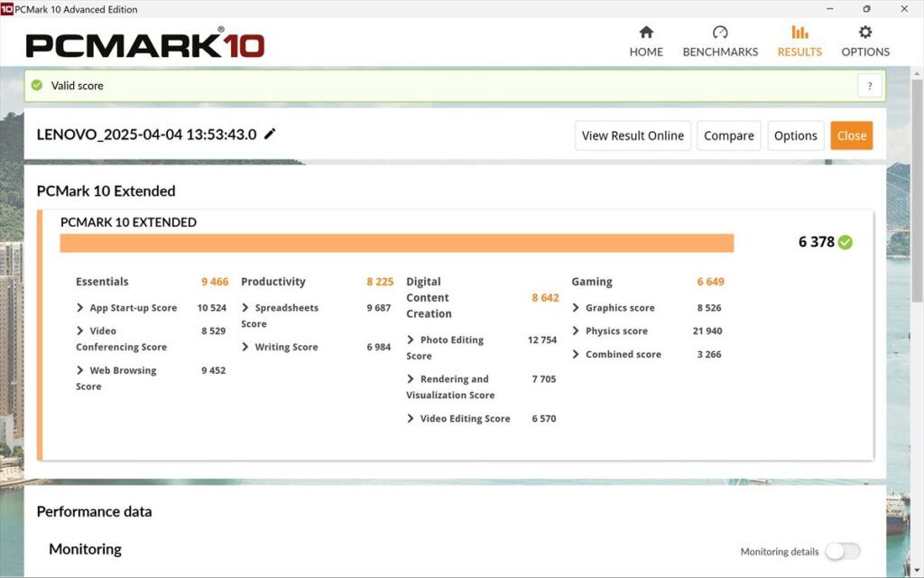Image resolution: width=924 pixels, height=578 pixels.
Task: Click the results bar chart icon
Action: [799, 32]
